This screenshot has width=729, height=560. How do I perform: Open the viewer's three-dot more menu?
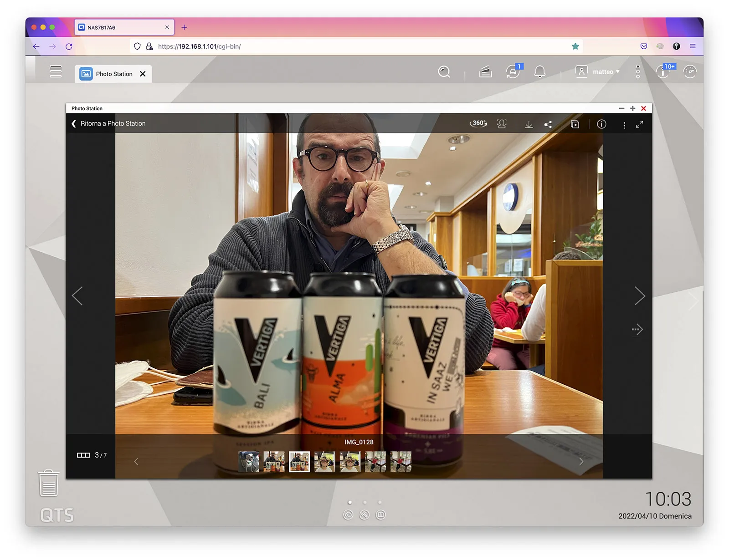tap(624, 125)
